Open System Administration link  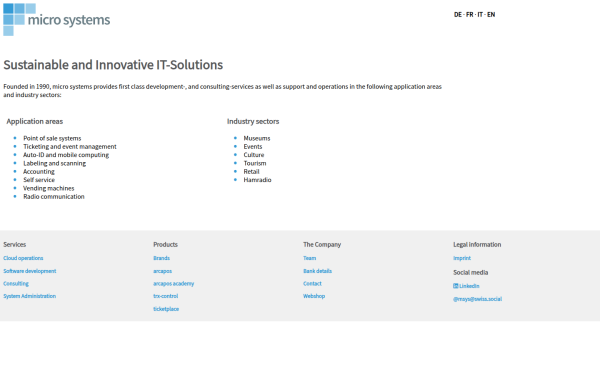coord(29,296)
